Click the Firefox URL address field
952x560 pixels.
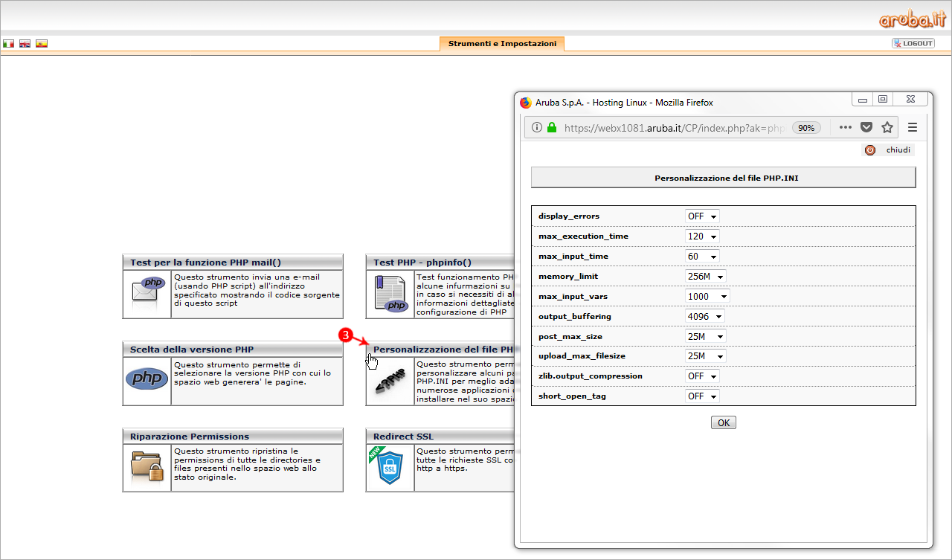point(673,128)
